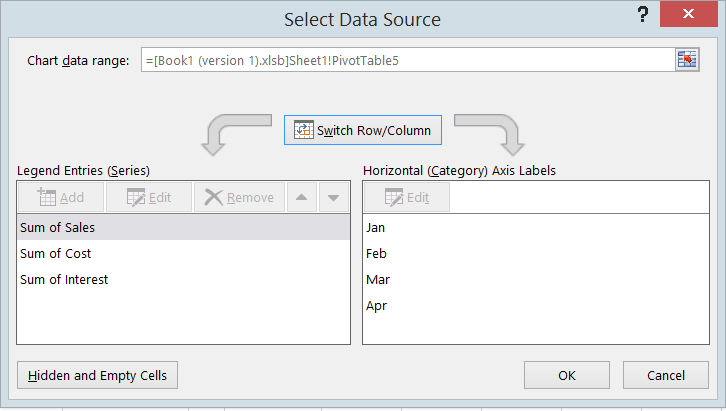Open Hidden and Empty Cells settings
The width and height of the screenshot is (726, 411).
tap(97, 375)
